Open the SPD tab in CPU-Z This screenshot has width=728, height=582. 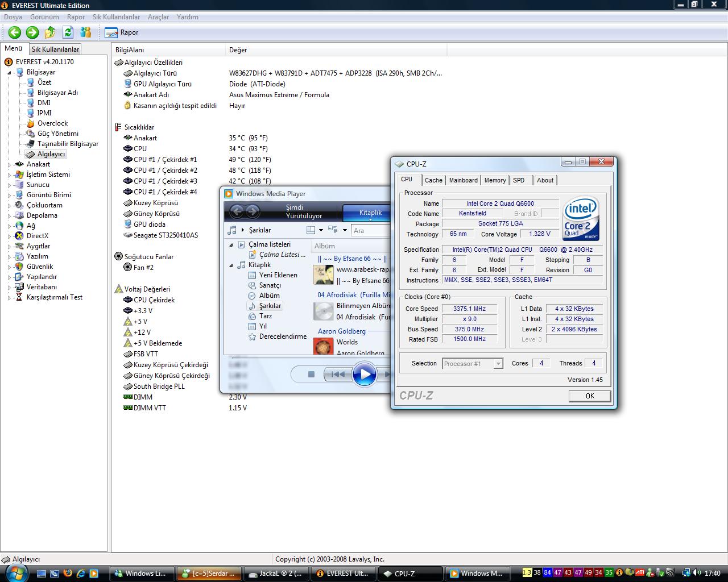coord(519,180)
